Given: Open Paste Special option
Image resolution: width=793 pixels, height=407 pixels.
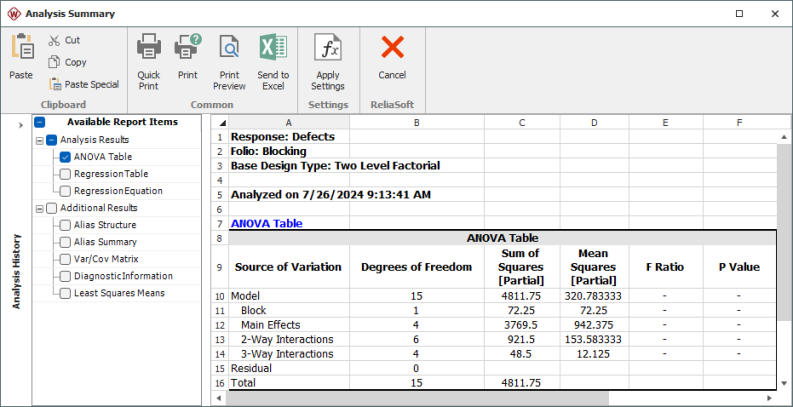Looking at the screenshot, I should click(56, 84).
